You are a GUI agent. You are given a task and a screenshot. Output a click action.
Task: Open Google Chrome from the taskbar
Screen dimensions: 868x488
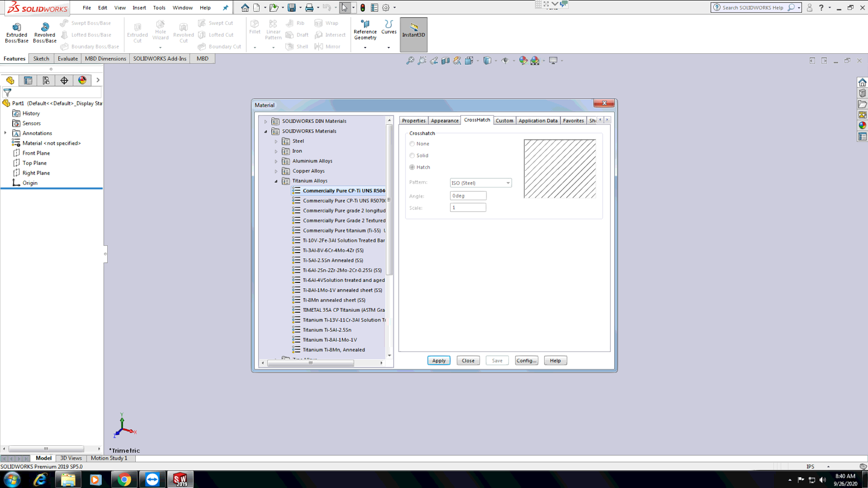point(124,480)
